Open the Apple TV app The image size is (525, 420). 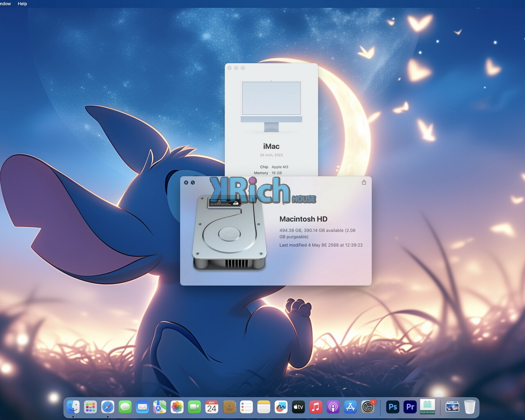298,407
